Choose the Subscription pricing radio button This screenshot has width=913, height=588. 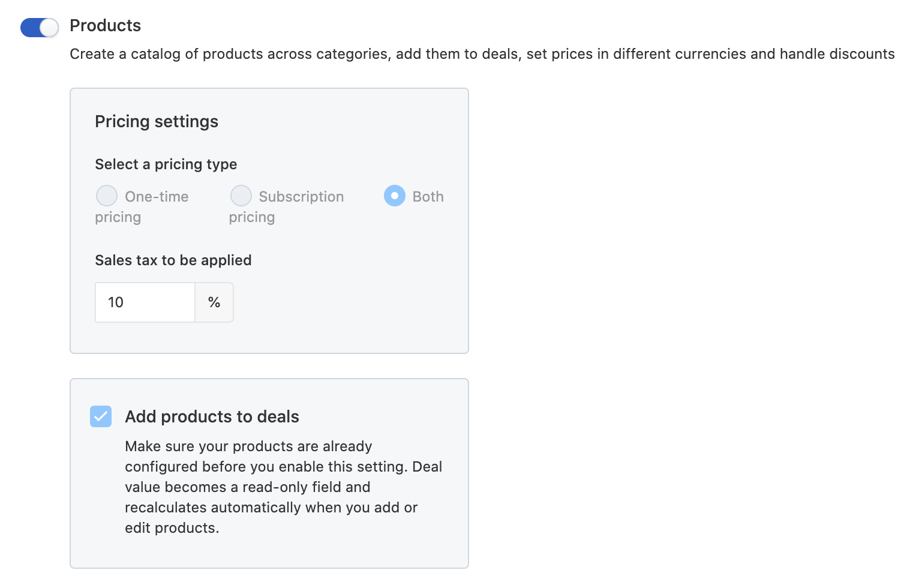pyautogui.click(x=241, y=196)
